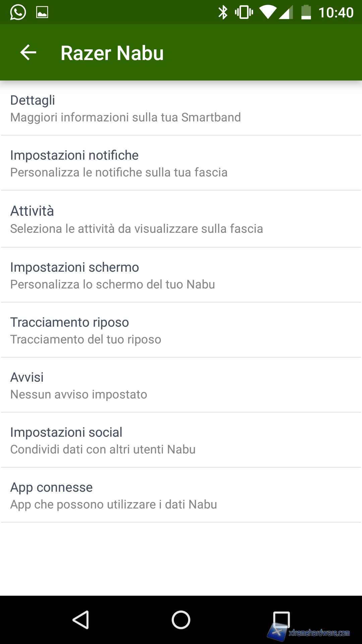Open Impostazioni notifiche settings
Image resolution: width=362 pixels, height=644 pixels.
tap(181, 163)
